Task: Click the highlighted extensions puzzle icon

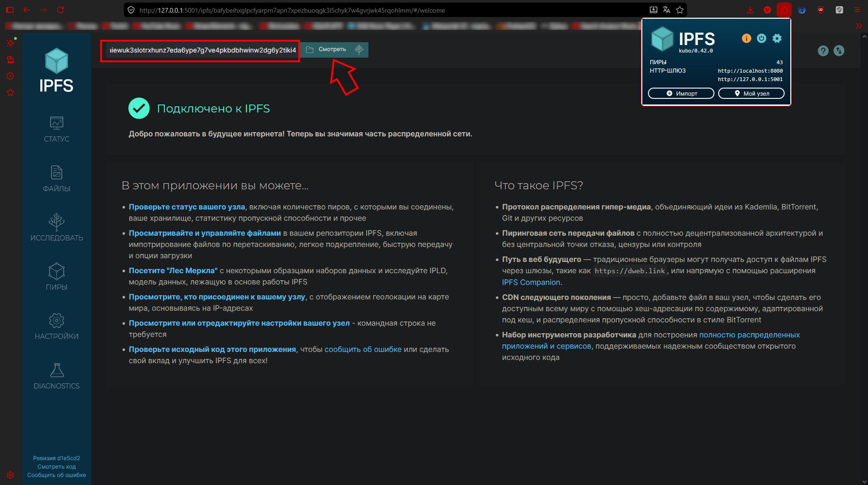Action: [784, 10]
